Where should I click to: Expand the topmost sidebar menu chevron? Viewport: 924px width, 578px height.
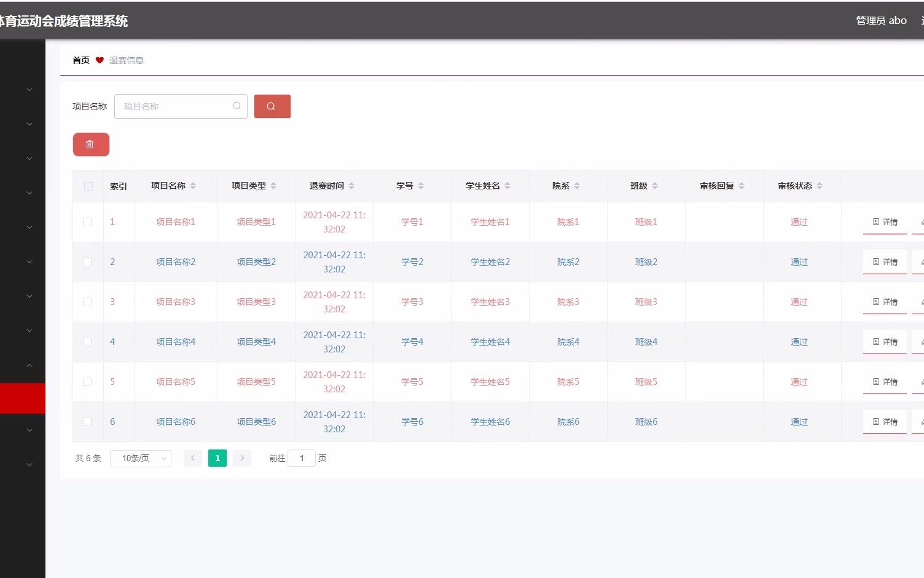29,90
